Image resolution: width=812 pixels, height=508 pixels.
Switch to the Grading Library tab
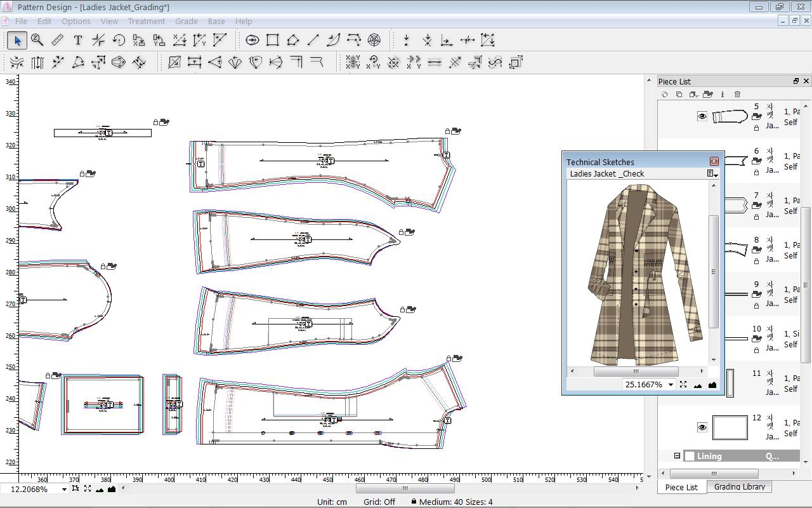pyautogui.click(x=739, y=487)
